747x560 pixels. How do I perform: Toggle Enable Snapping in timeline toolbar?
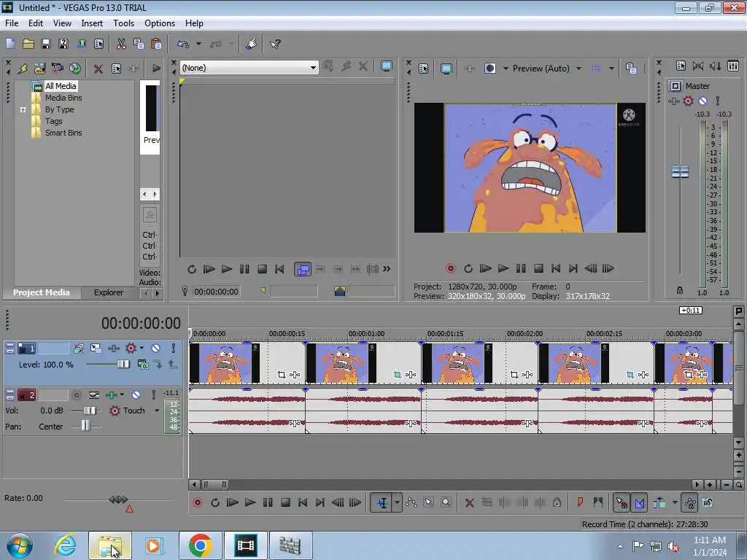pos(622,502)
